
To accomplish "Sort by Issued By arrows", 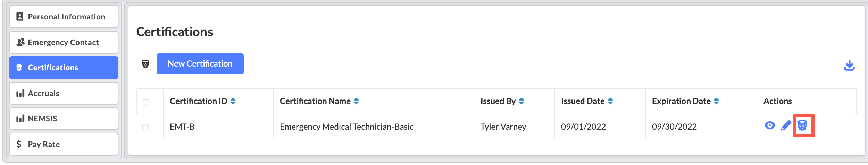I will tap(521, 101).
